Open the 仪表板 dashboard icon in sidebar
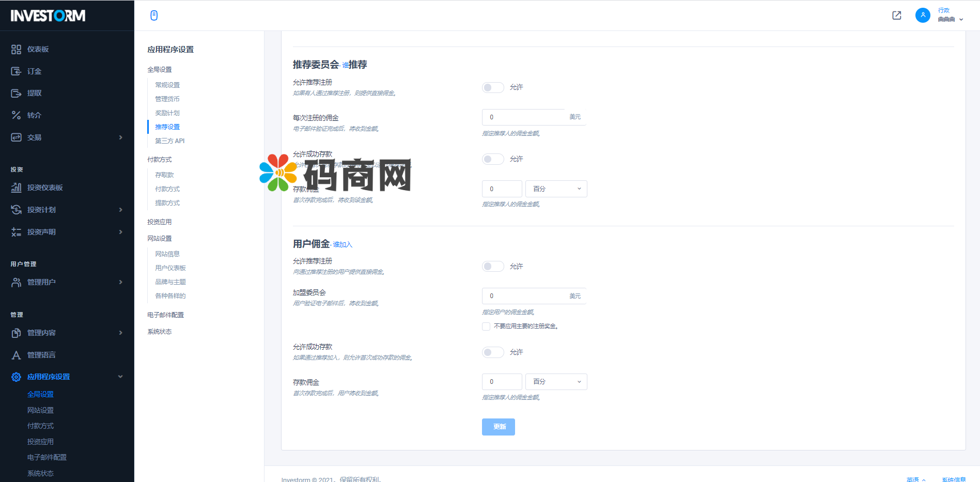The height and width of the screenshot is (482, 980). click(16, 49)
